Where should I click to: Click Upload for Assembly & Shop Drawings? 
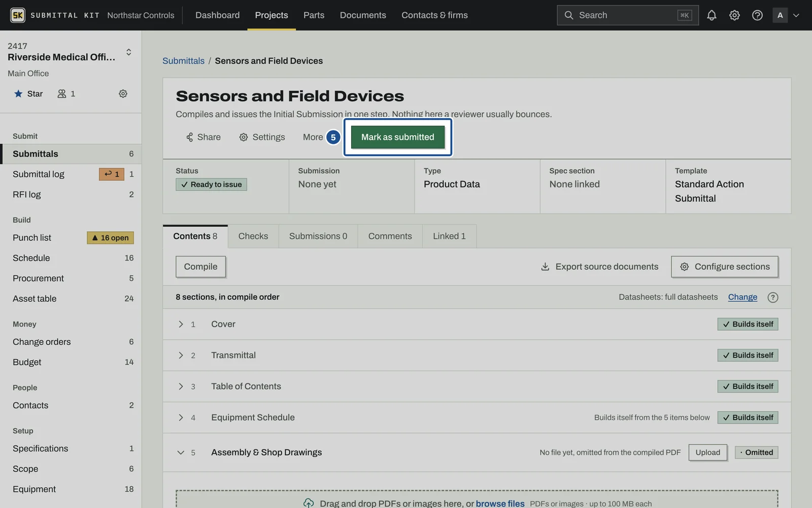point(708,453)
